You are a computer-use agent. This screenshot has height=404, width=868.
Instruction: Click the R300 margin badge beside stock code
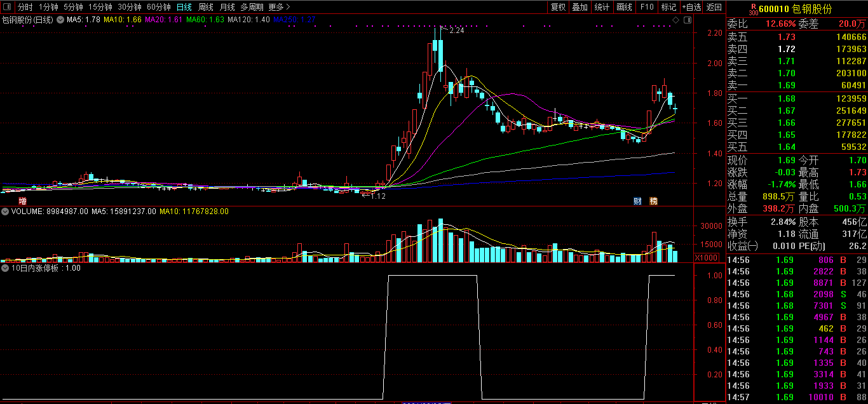click(753, 10)
